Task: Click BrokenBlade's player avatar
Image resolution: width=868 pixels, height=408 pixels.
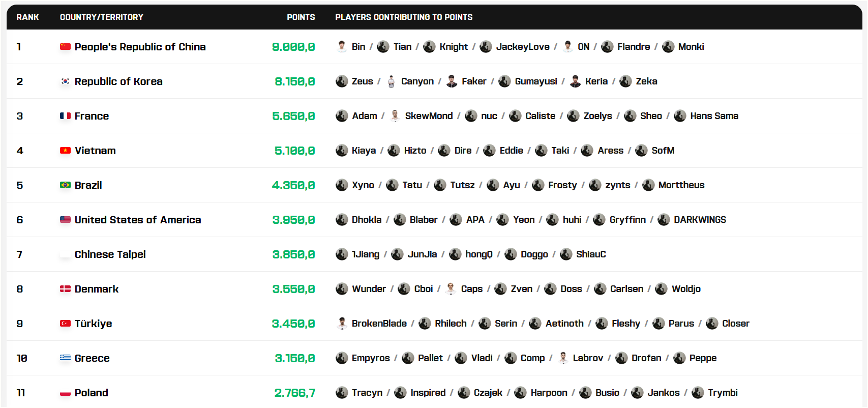Action: (342, 324)
